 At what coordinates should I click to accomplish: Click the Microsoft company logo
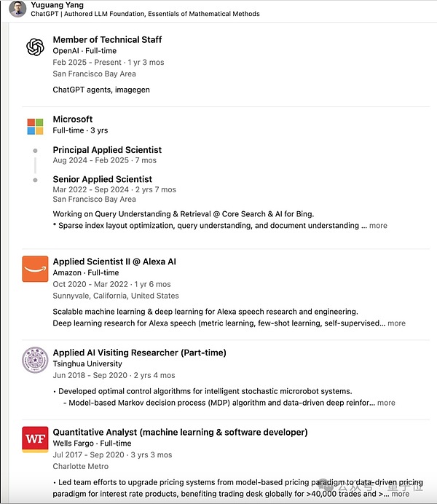(x=35, y=127)
